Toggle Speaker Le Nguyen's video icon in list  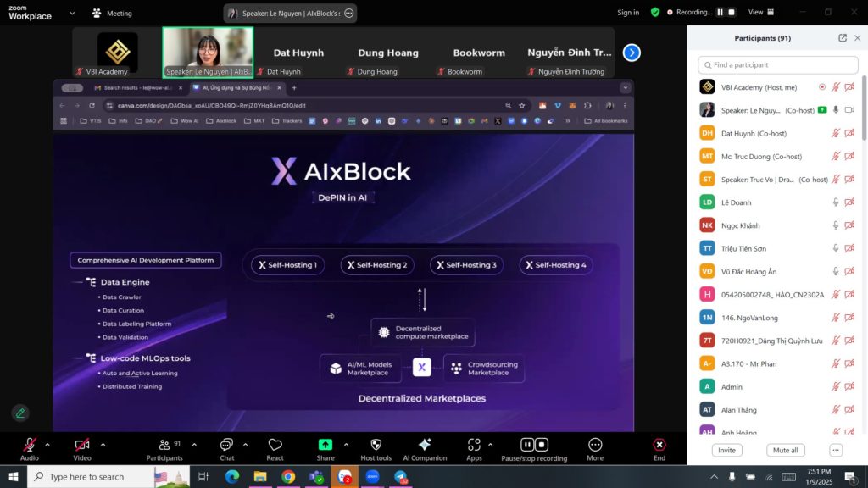point(849,110)
